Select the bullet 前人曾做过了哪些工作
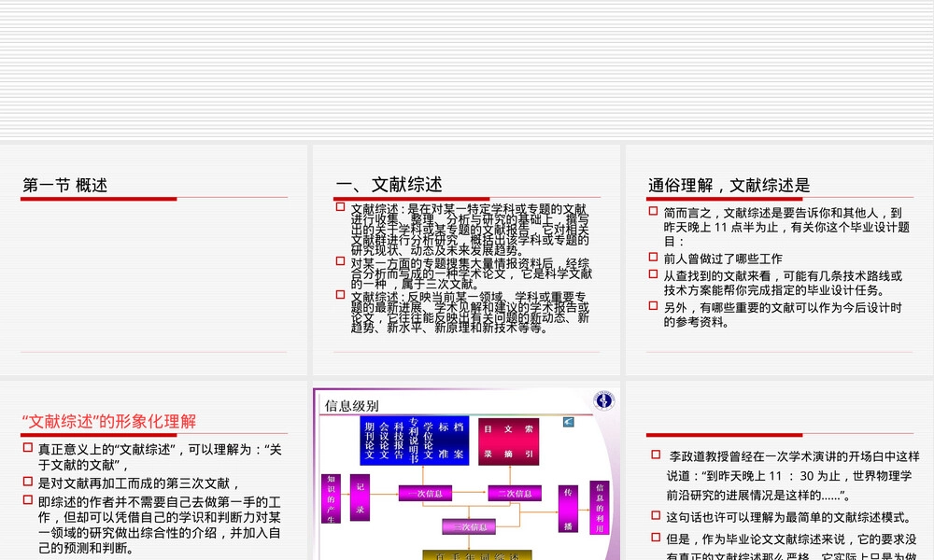This screenshot has width=934, height=560. [x=723, y=259]
